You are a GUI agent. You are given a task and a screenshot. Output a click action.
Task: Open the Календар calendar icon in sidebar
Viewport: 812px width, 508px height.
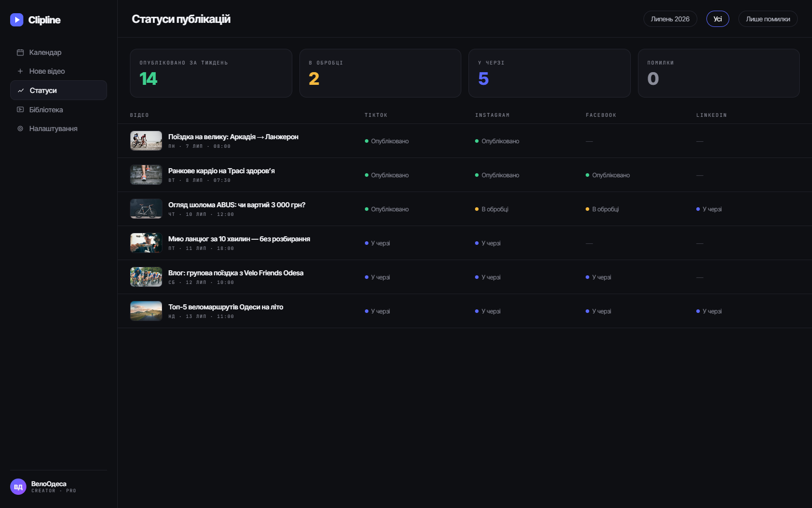point(20,52)
